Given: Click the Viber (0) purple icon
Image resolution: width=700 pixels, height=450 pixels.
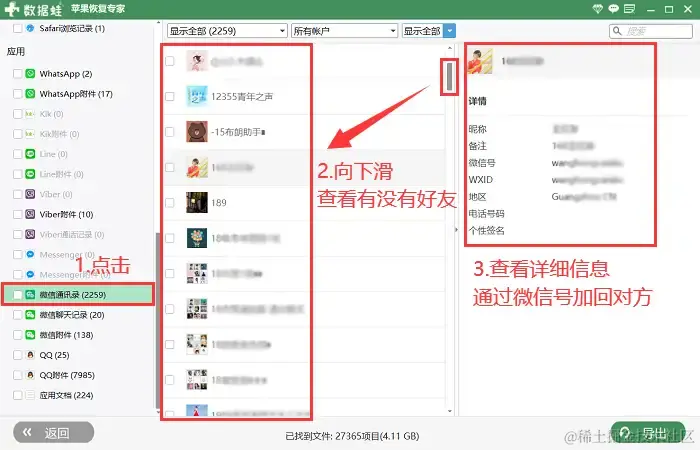Looking at the screenshot, I should pyautogui.click(x=30, y=194).
